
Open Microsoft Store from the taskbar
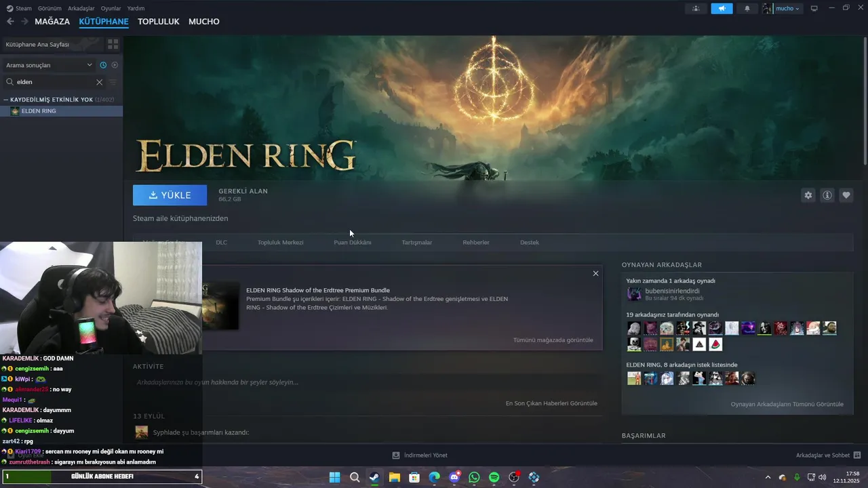414,477
